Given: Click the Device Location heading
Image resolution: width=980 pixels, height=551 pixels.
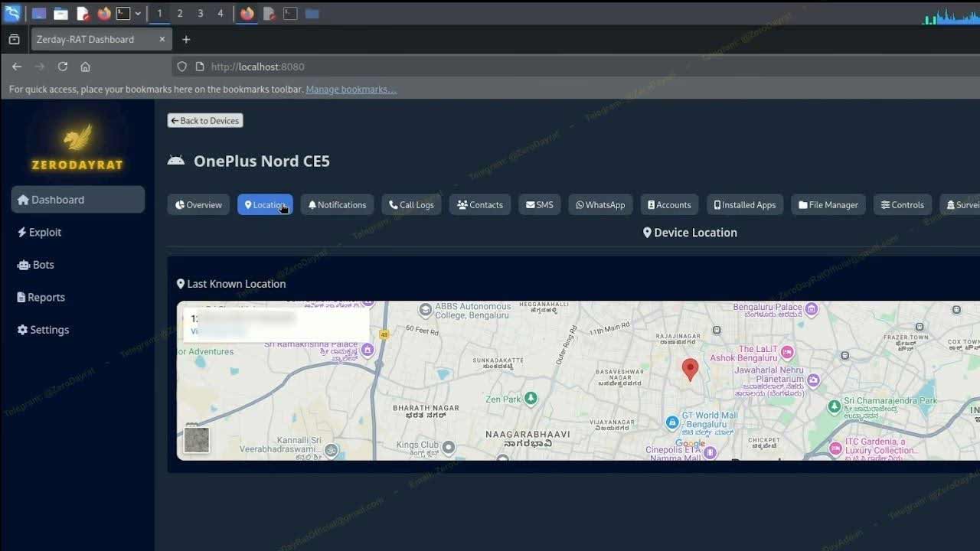Looking at the screenshot, I should [x=690, y=233].
